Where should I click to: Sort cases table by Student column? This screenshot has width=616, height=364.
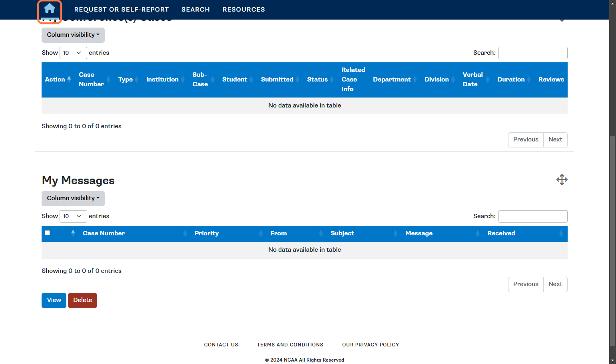237,80
